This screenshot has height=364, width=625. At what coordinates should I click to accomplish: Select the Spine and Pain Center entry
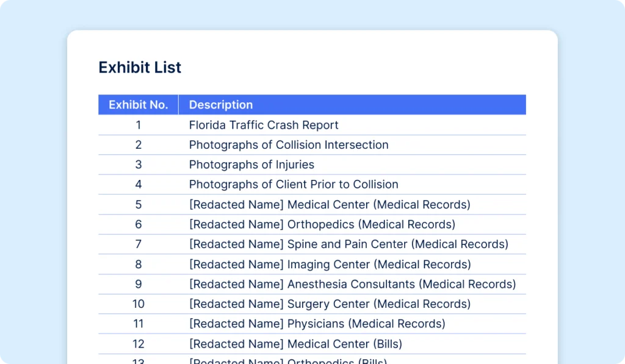pos(349,244)
